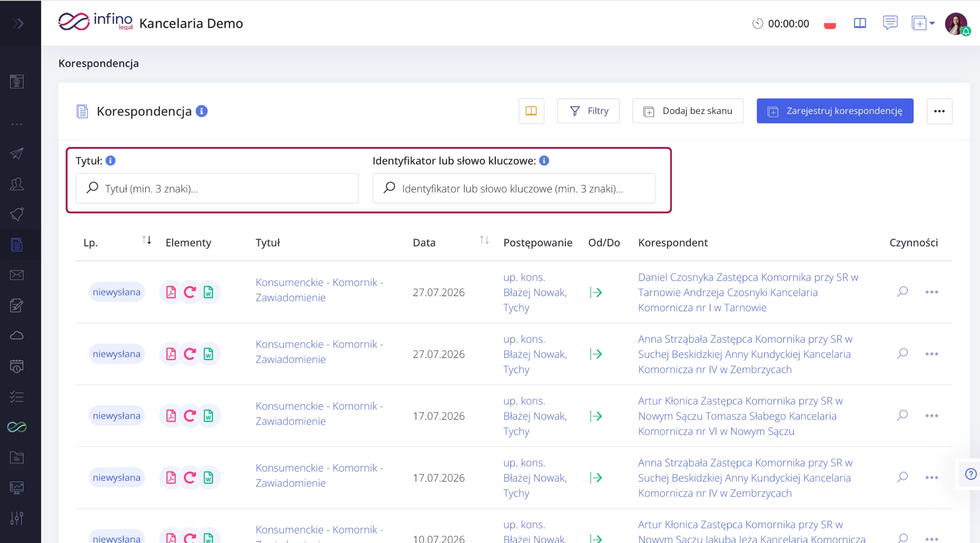Open the settings sliders sidebar icon
Screen dimensions: 980x543
tap(17, 518)
